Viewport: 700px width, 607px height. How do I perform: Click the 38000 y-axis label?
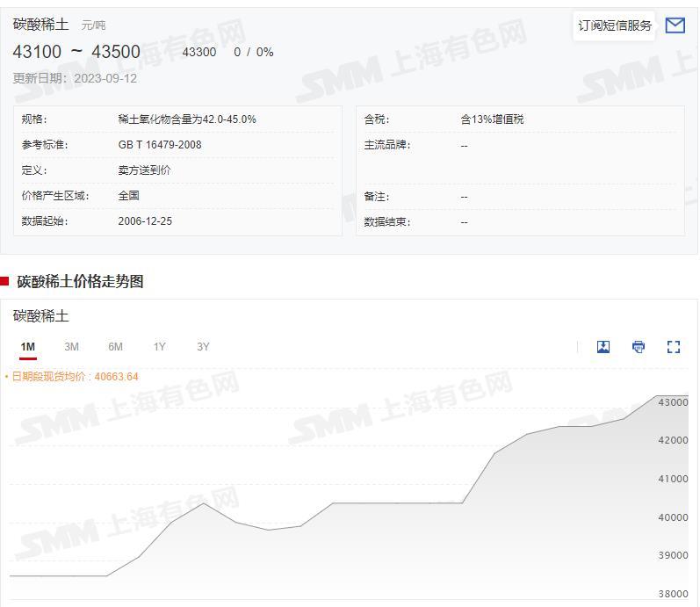point(673,595)
